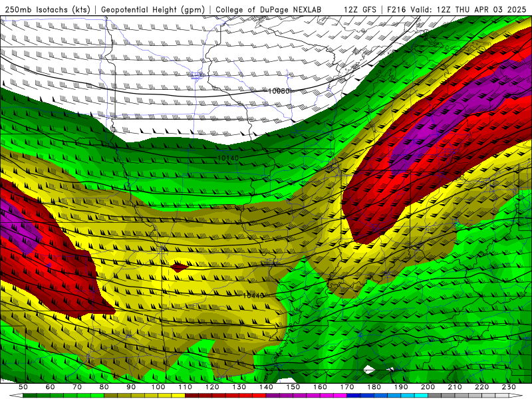Screen dimensions: 532x399
Task: Click the "Geopotential Height (gpm)" title text
Action: tap(153, 9)
